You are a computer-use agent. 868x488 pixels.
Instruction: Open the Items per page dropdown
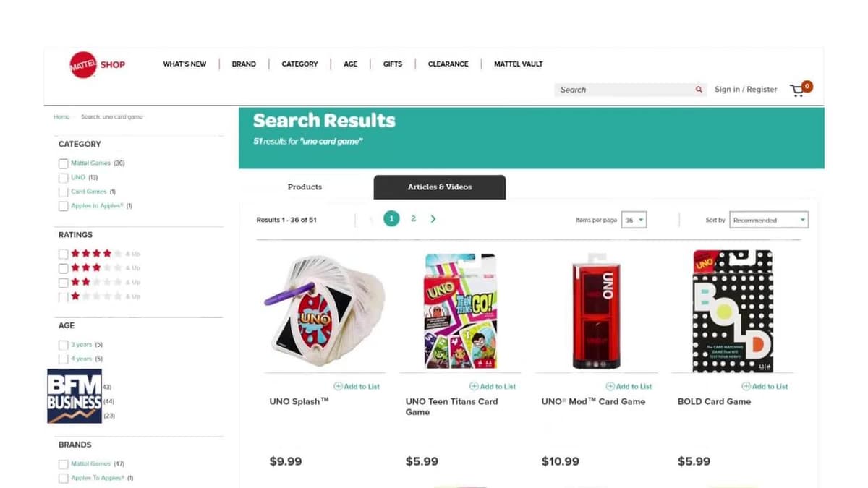634,220
